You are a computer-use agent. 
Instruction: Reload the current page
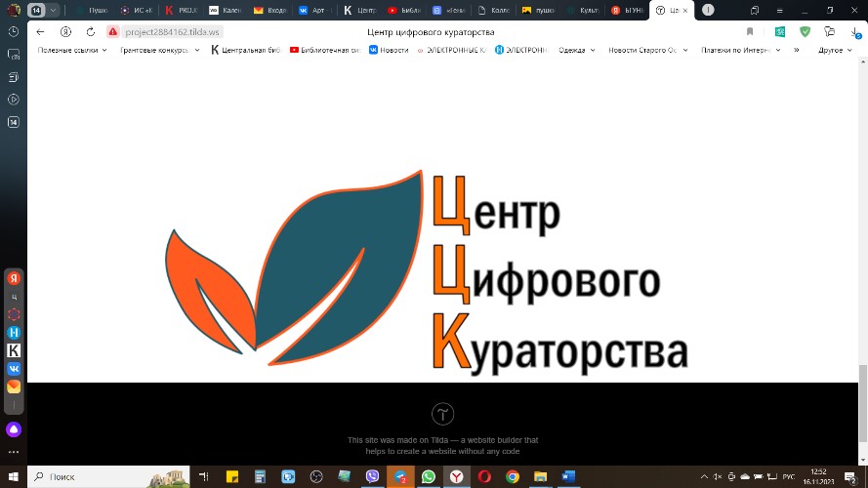pos(91,32)
